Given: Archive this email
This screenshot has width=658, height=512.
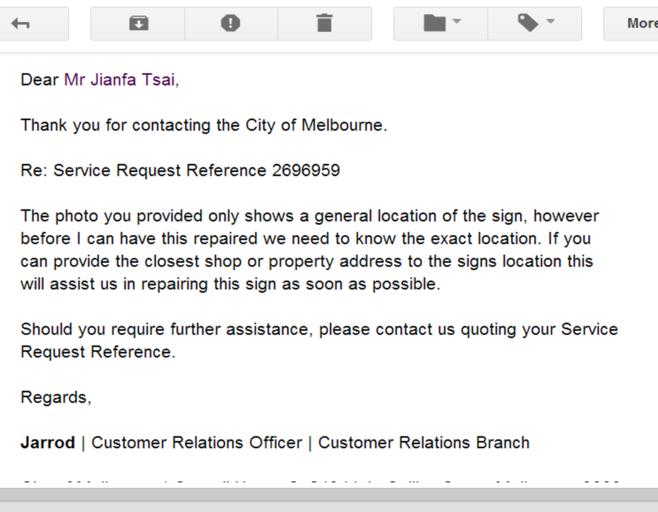Looking at the screenshot, I should click(x=138, y=24).
